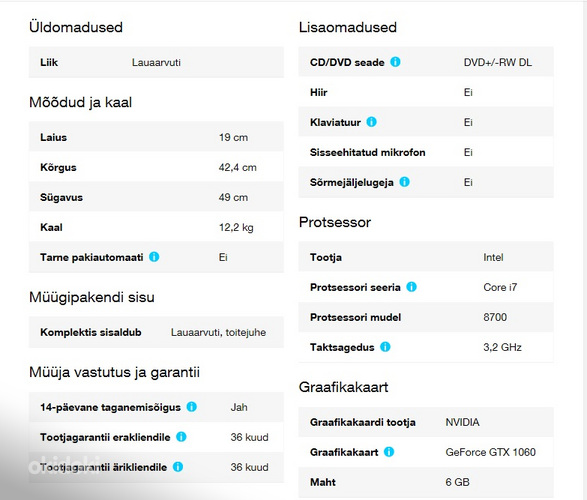587x500 pixels.
Task: Select the GeForce GTX 1060 value
Action: pyautogui.click(x=490, y=452)
